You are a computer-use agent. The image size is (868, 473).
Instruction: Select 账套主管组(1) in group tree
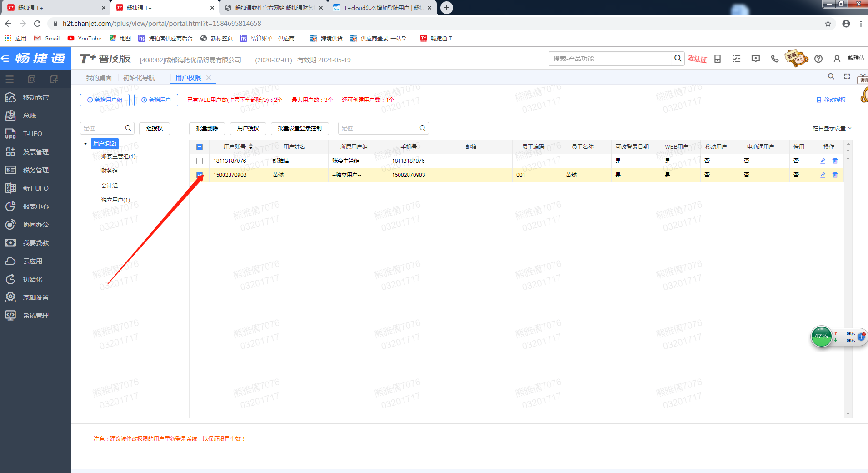click(118, 156)
